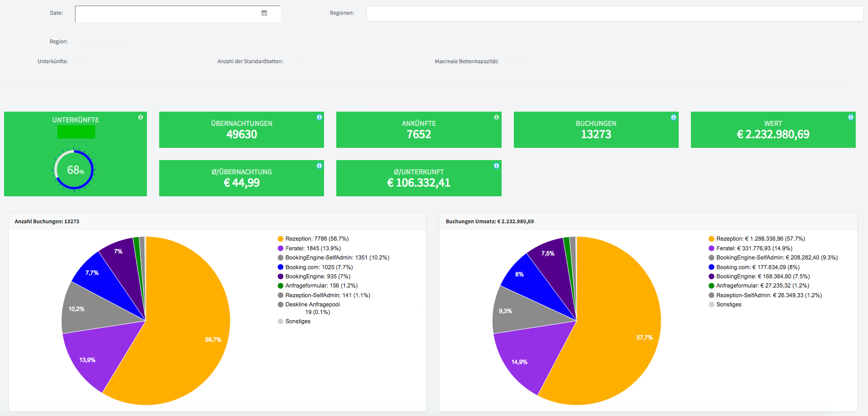The height and width of the screenshot is (416, 868).
Task: Open the calendar icon in Date field
Action: [264, 13]
